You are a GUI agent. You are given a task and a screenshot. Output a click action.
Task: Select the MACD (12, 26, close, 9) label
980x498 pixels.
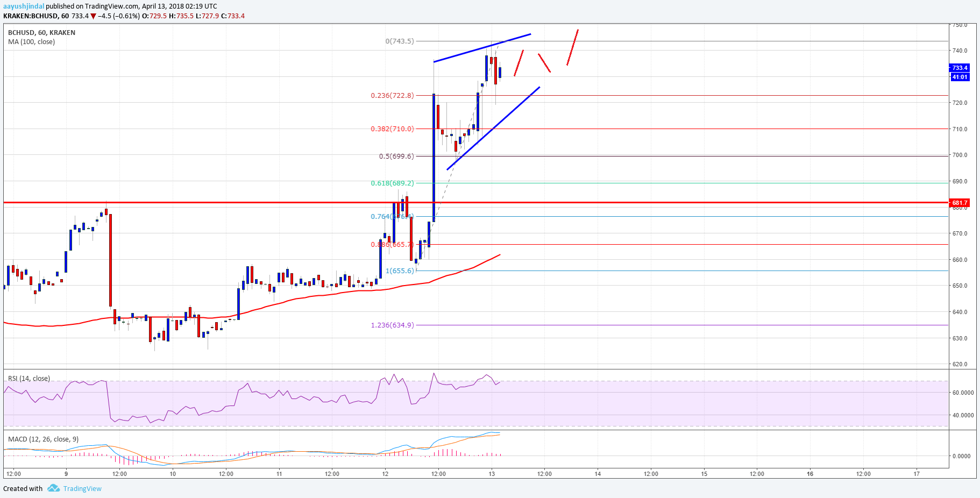click(43, 439)
